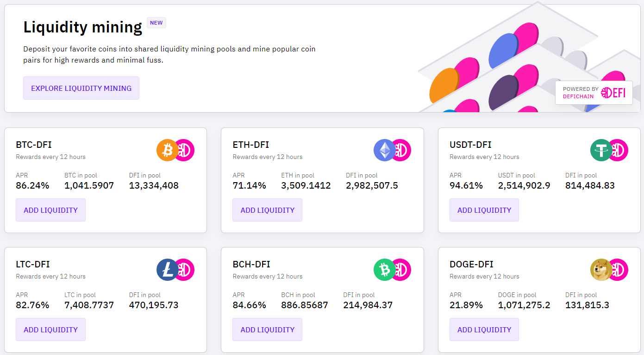Click the DFI logo in Powered by DeFiChain badge
This screenshot has width=644, height=355.
click(613, 93)
